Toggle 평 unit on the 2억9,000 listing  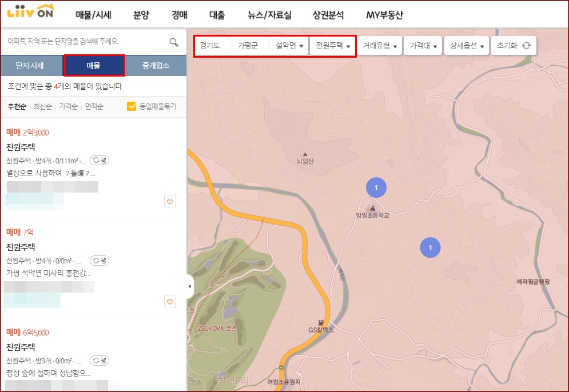(100, 160)
